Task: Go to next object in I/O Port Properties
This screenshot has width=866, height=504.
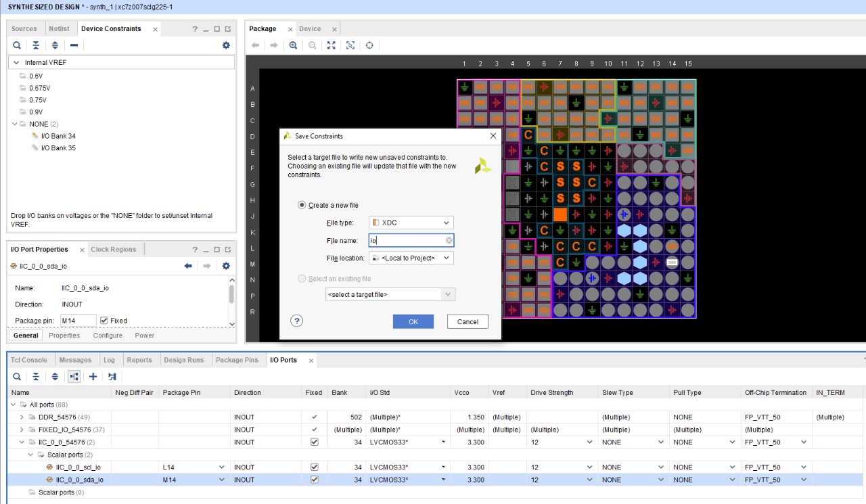Action: click(207, 266)
